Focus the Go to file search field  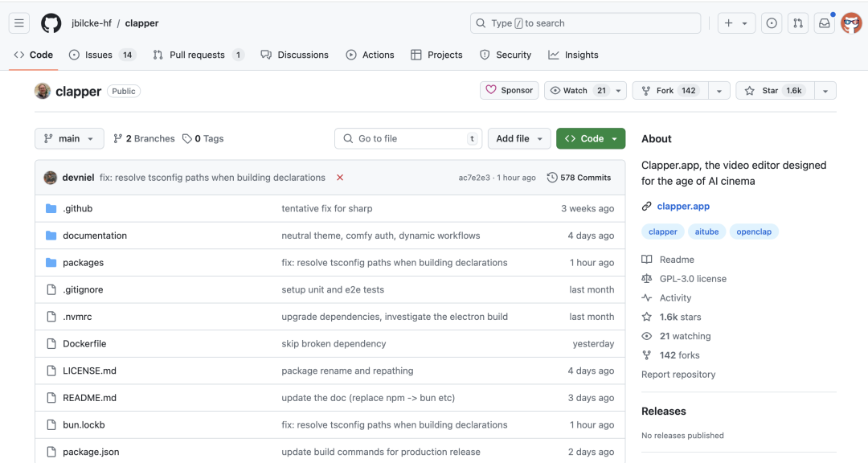[408, 138]
